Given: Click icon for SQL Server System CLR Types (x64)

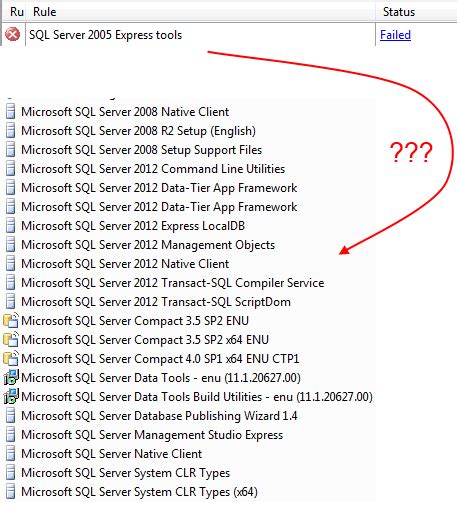Looking at the screenshot, I should click(11, 492).
